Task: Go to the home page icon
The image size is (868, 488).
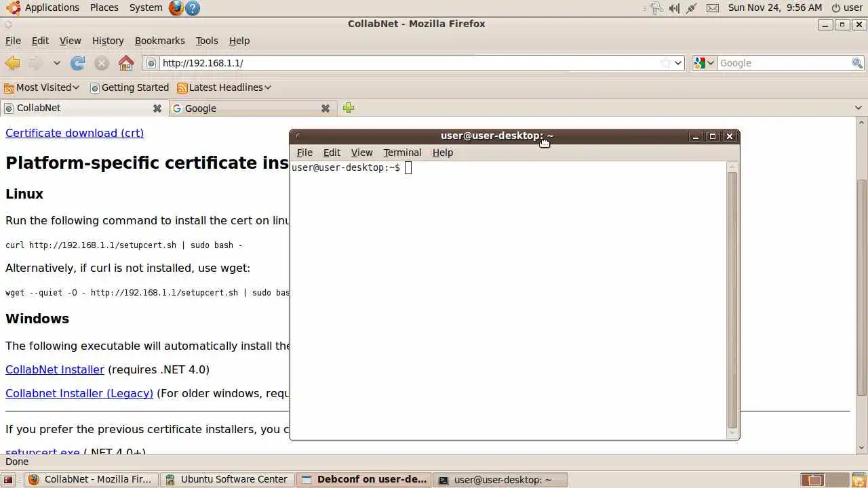Action: (126, 63)
